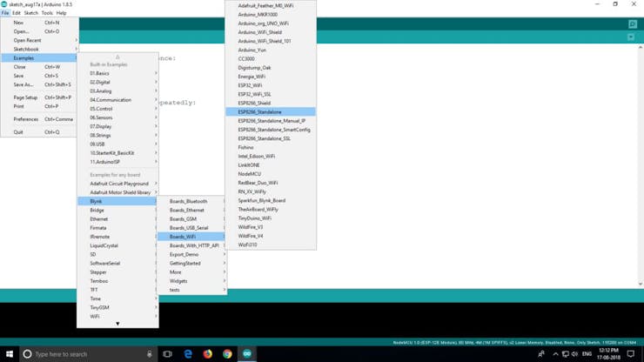
Task: Open the Widgets submenu under Blynk
Action: 191,281
